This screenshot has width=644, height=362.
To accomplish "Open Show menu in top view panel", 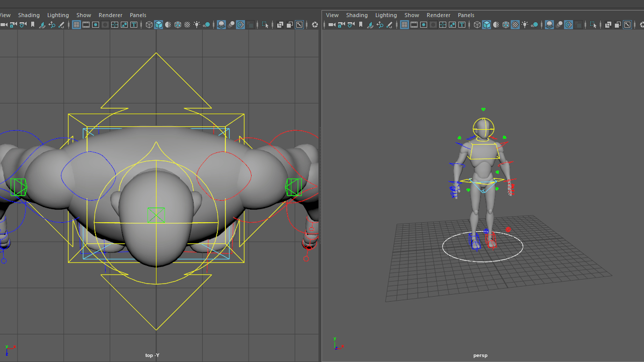I will [x=84, y=15].
